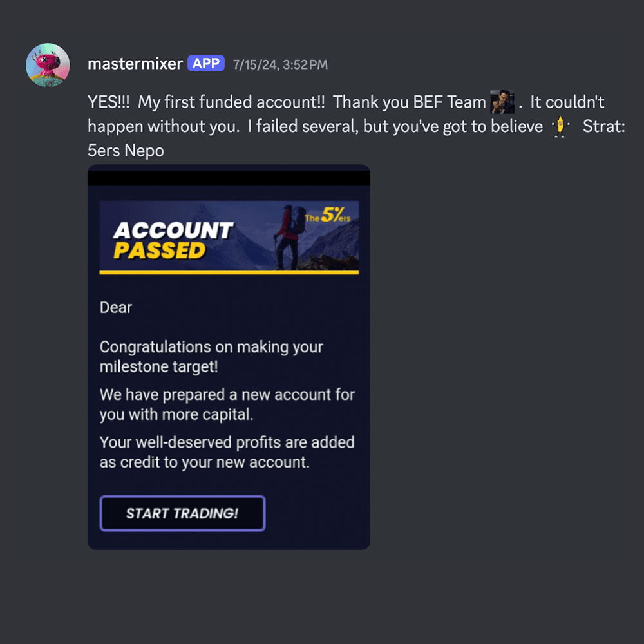Image resolution: width=644 pixels, height=644 pixels.
Task: Click the 5ers Nepo strategy text
Action: pyautogui.click(x=126, y=150)
